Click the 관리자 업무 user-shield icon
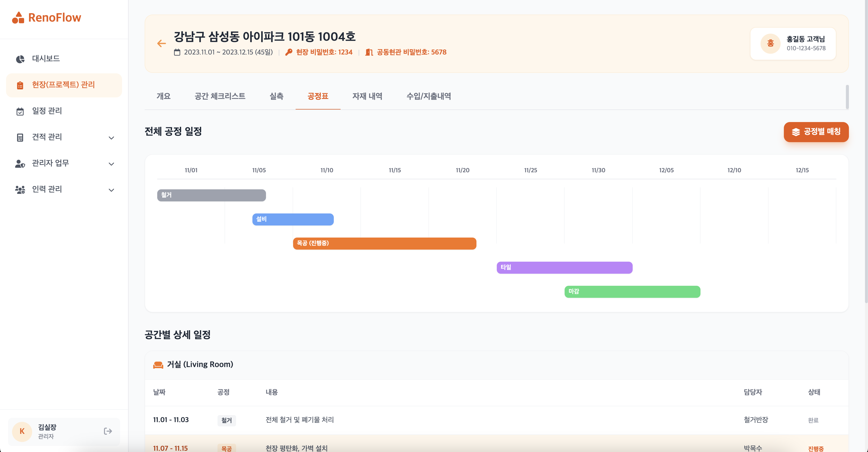Image resolution: width=868 pixels, height=452 pixels. coord(20,164)
